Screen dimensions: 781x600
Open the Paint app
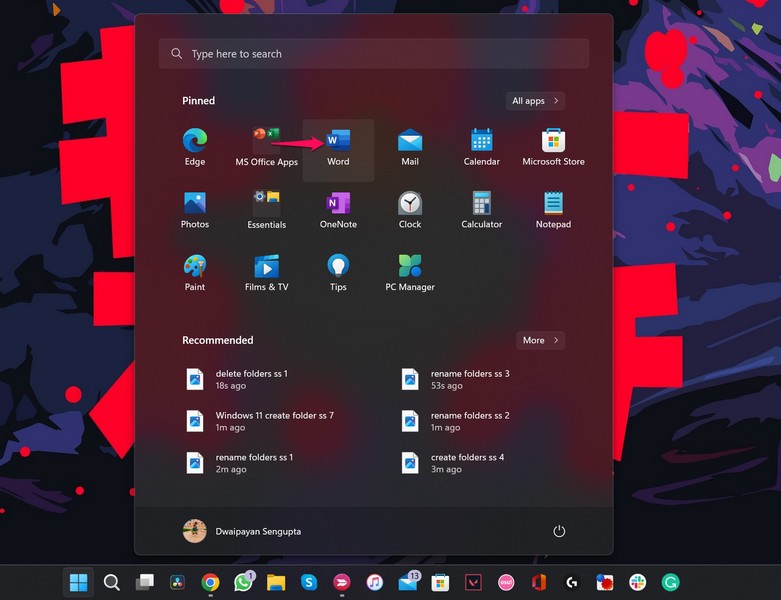tap(195, 273)
